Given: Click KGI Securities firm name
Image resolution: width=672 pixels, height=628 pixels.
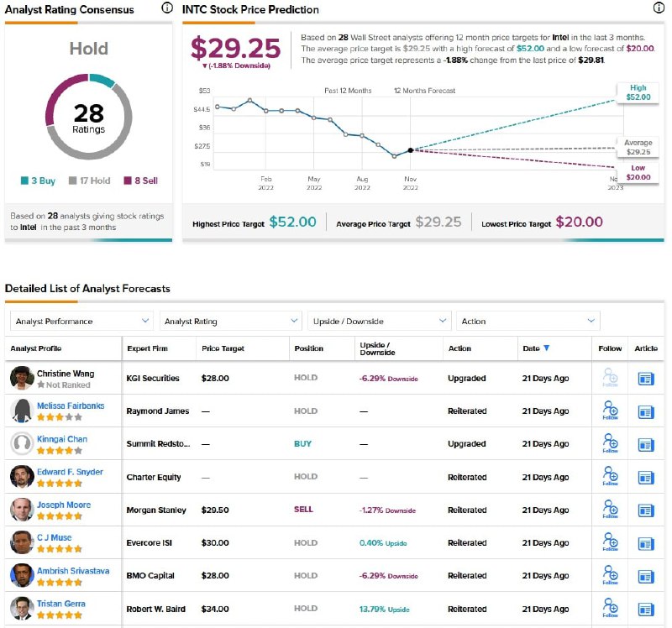Looking at the screenshot, I should (153, 379).
